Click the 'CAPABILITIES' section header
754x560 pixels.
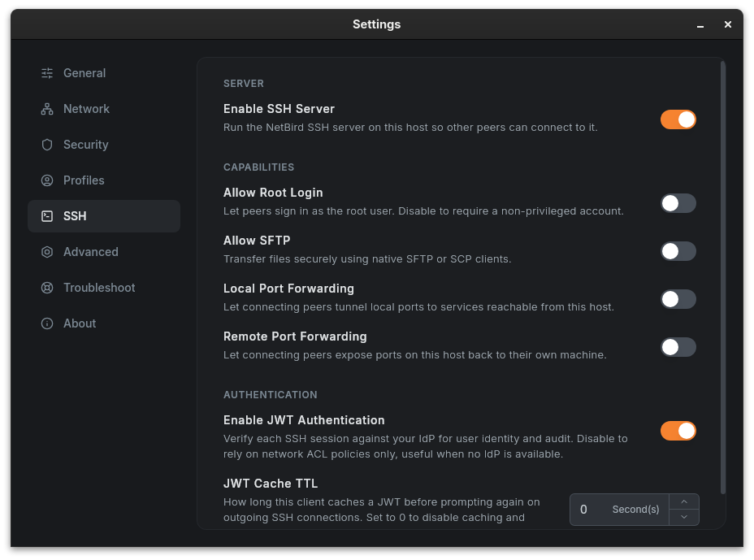[258, 167]
